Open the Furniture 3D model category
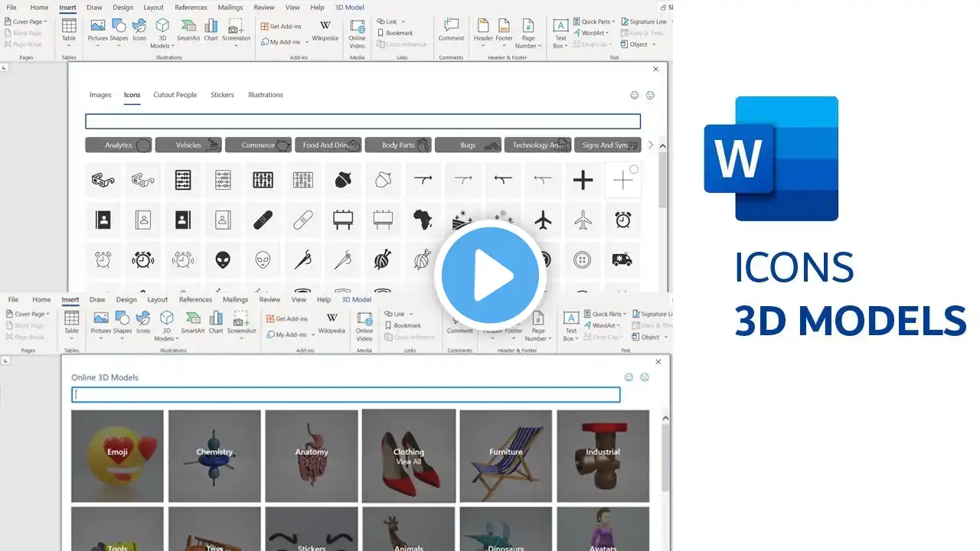Viewport: 980px width, 551px height. 506,456
